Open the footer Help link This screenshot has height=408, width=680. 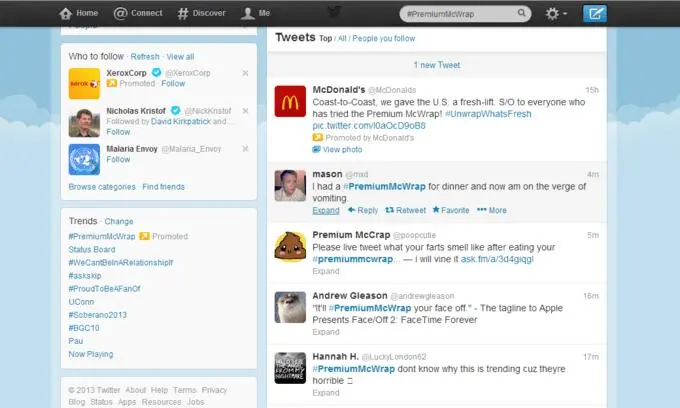(159, 390)
